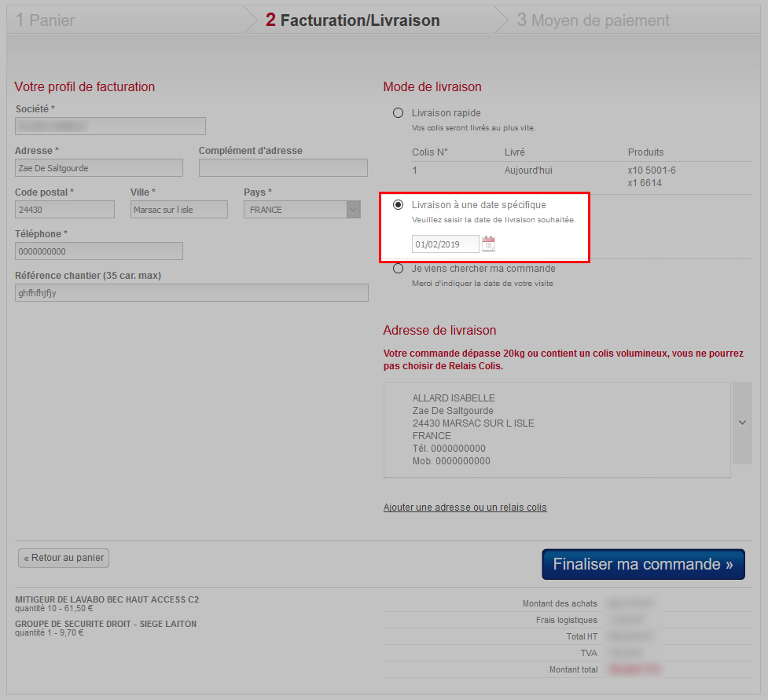
Task: Click the Ville field Marsac sur l isle
Action: [x=178, y=210]
